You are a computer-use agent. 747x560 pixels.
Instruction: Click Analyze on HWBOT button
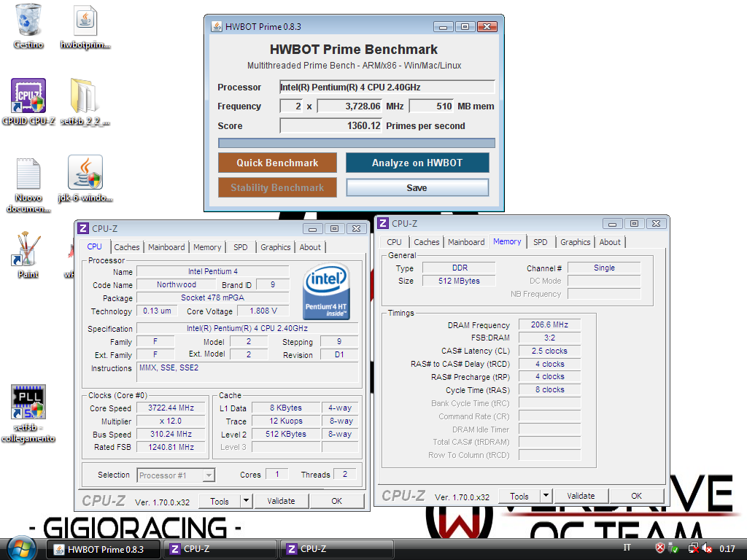point(417,163)
